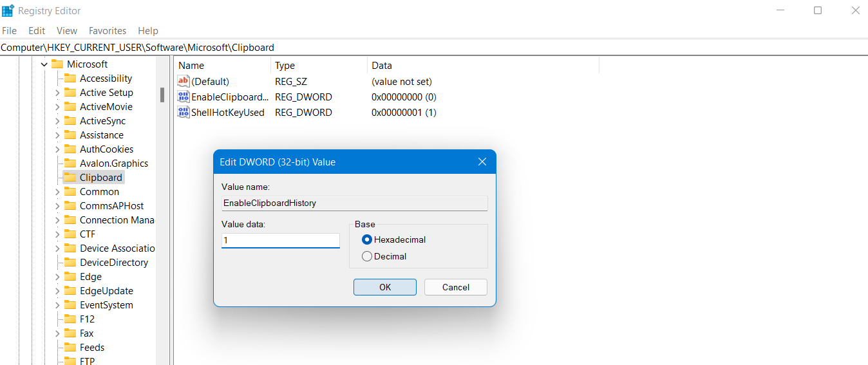Collapse the Microsoft registry key
Screen dimensions: 868x365
(x=44, y=64)
